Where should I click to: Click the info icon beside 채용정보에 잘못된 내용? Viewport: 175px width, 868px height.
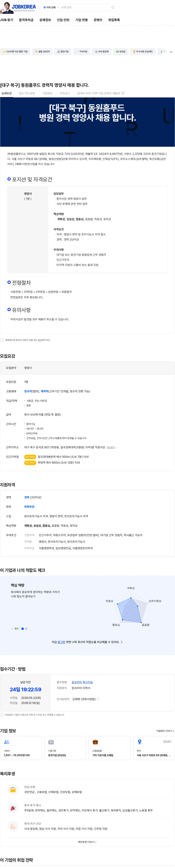coord(2,340)
